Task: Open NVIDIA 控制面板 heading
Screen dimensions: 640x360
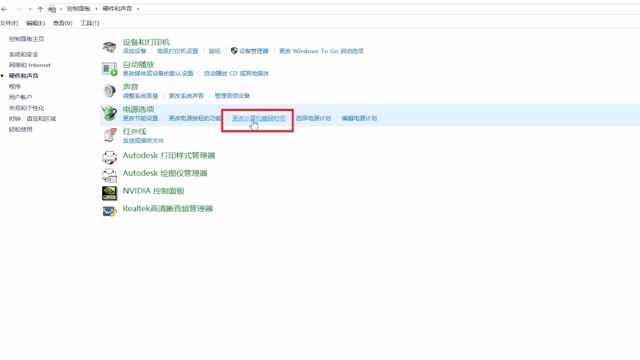Action: 153,191
